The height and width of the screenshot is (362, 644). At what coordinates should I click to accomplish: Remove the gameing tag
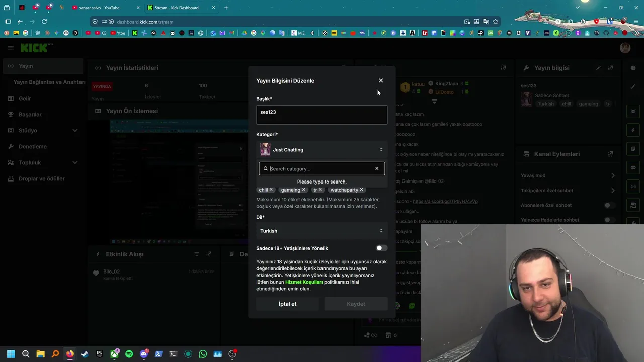(x=304, y=190)
